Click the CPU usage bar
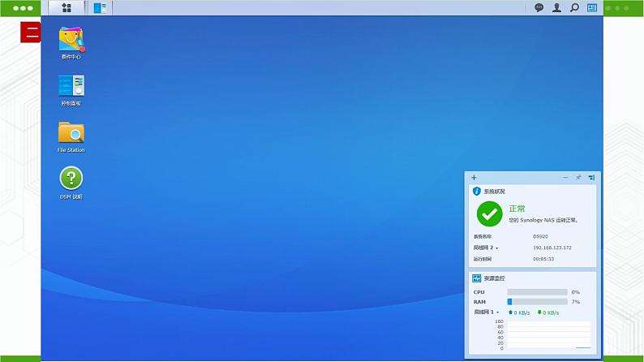The image size is (644, 362). coord(537,292)
